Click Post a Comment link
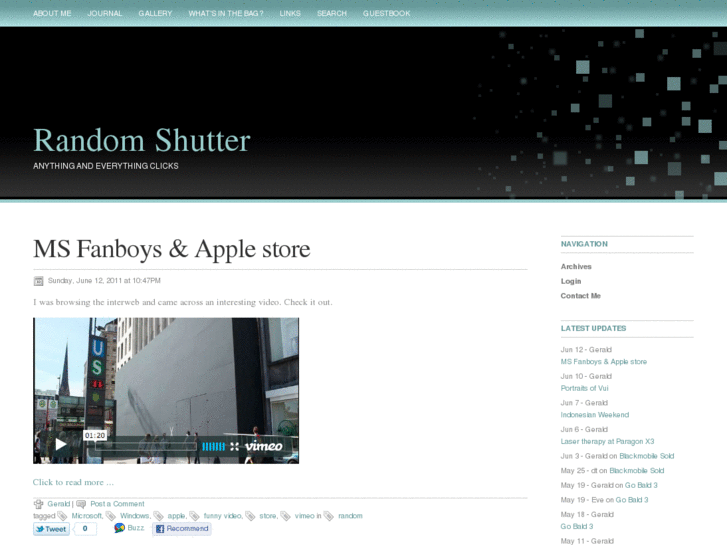Viewport: 727px width, 545px height. (x=117, y=504)
